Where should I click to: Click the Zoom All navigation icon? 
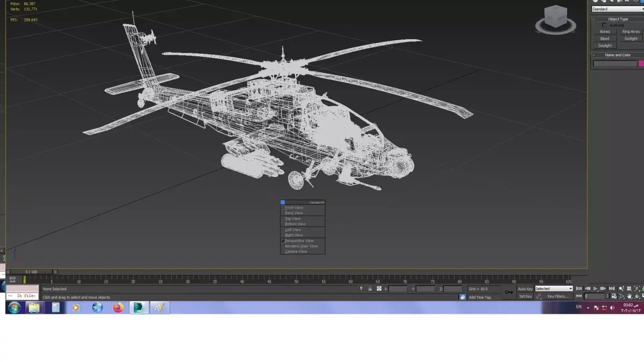pyautogui.click(x=629, y=289)
